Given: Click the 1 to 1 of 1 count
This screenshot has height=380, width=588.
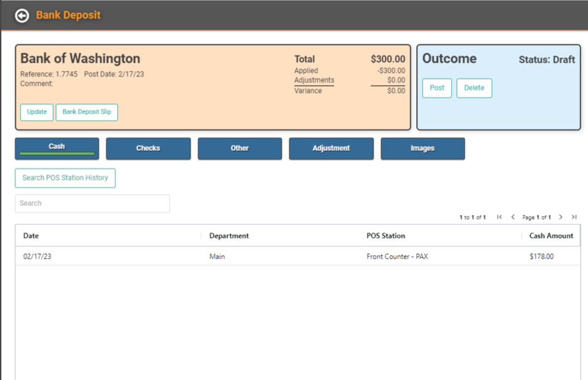Looking at the screenshot, I should pyautogui.click(x=473, y=217).
